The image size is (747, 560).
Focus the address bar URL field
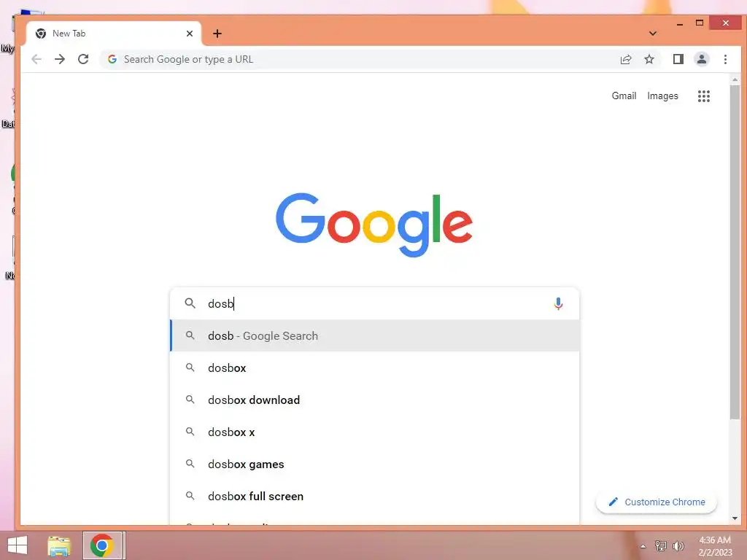coord(357,60)
